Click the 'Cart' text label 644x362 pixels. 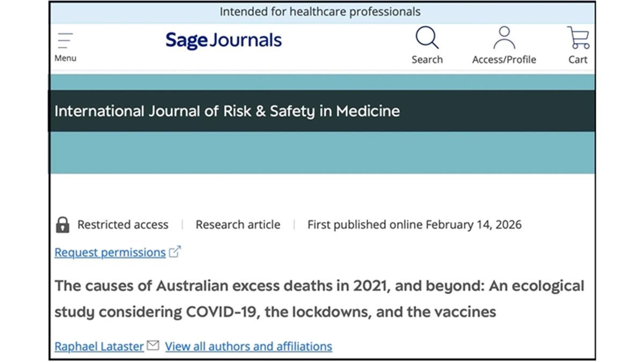coord(578,60)
